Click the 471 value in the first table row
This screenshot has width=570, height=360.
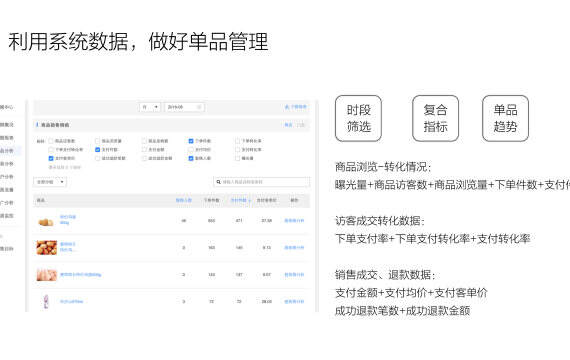coord(239,220)
